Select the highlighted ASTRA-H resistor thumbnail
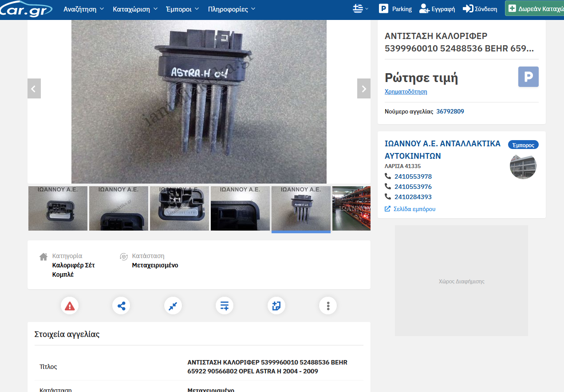 (x=301, y=208)
